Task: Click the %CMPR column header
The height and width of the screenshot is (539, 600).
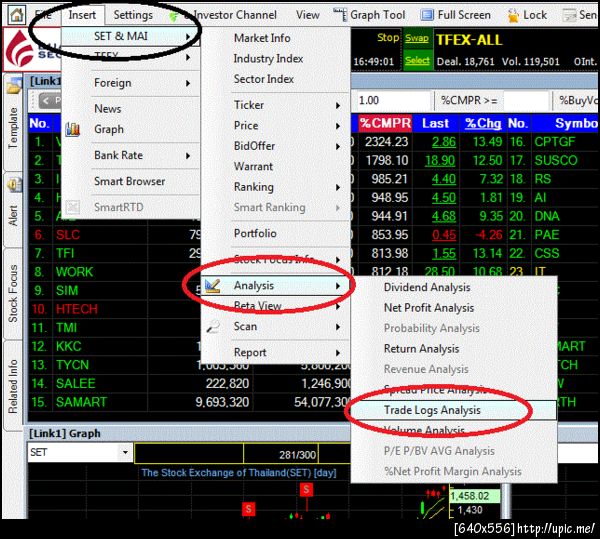Action: pyautogui.click(x=385, y=123)
